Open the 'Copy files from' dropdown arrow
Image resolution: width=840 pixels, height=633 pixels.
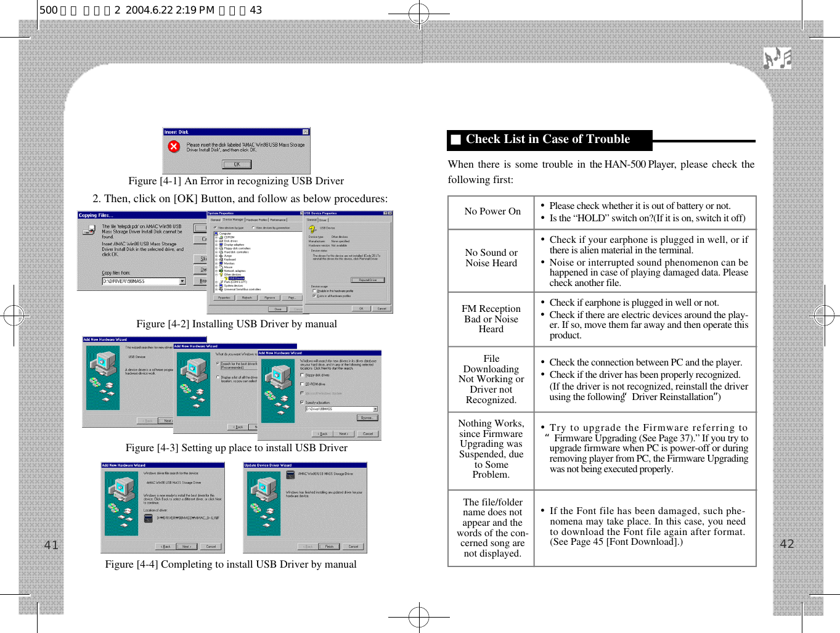[182, 281]
